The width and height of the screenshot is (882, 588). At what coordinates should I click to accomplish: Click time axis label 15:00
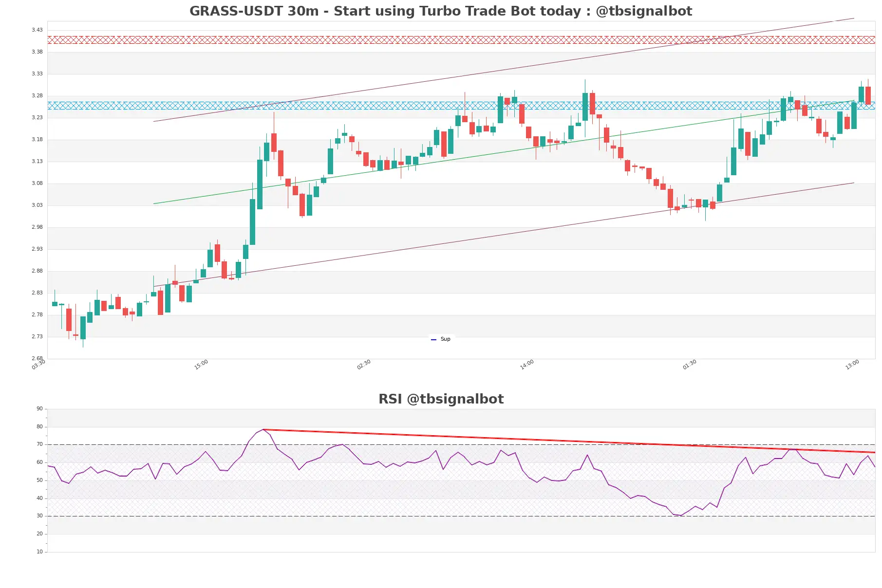point(201,365)
